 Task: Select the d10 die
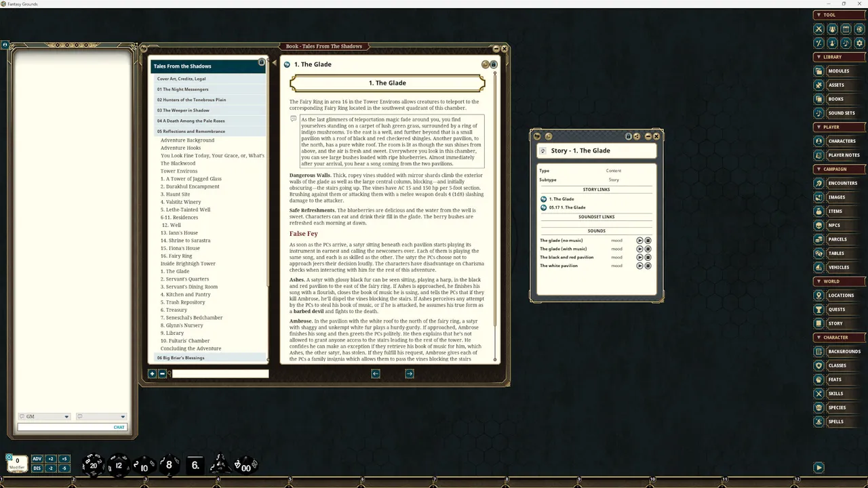[x=144, y=465]
